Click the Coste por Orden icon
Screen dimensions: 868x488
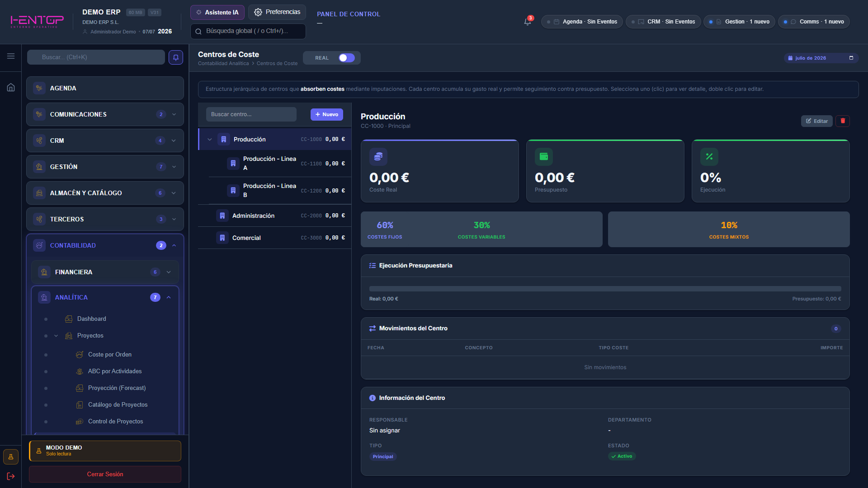tap(80, 355)
